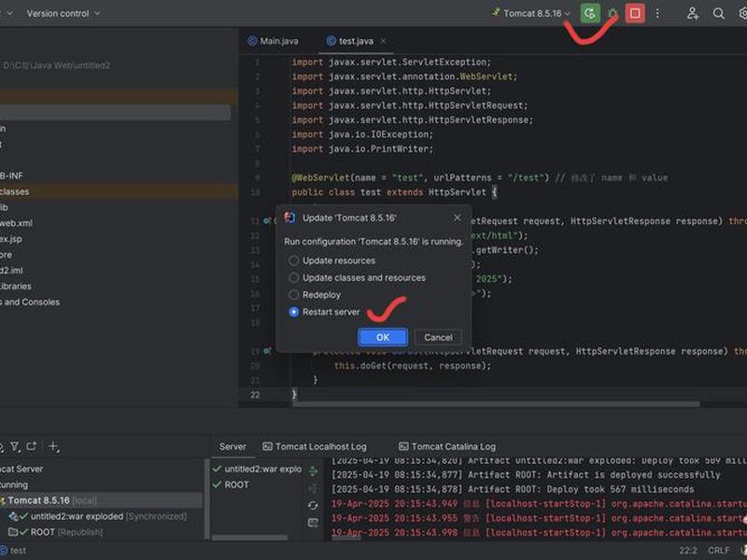
Task: Click the green Deploy All icon
Action: click(x=313, y=471)
